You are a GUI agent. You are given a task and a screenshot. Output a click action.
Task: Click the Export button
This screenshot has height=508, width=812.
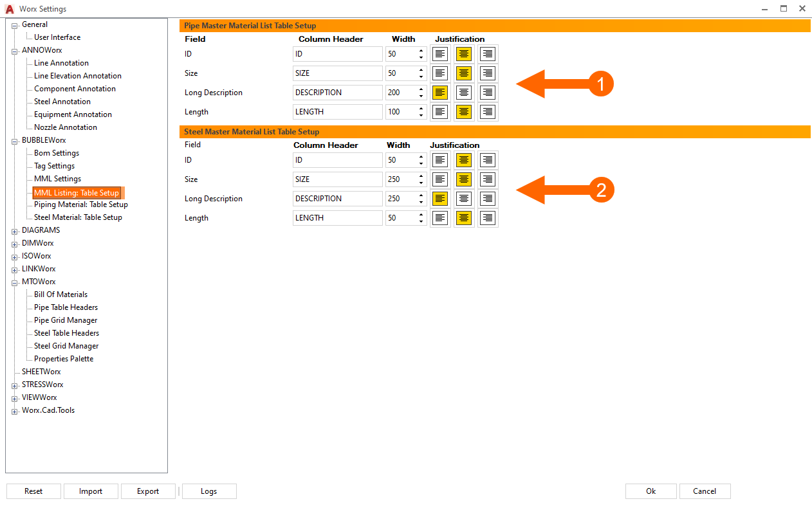tap(148, 491)
